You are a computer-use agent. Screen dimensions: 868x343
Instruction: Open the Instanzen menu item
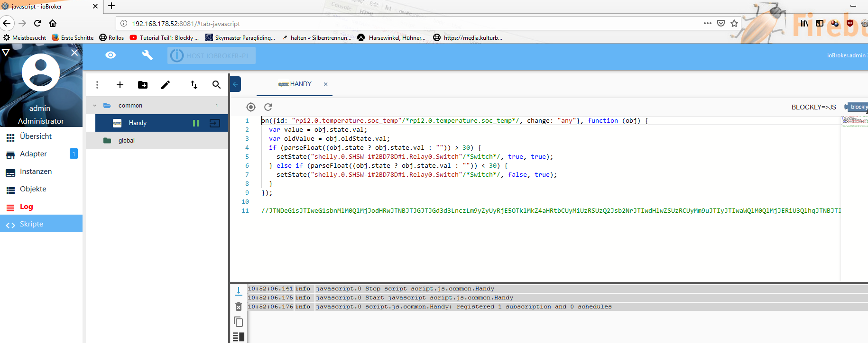pos(36,171)
